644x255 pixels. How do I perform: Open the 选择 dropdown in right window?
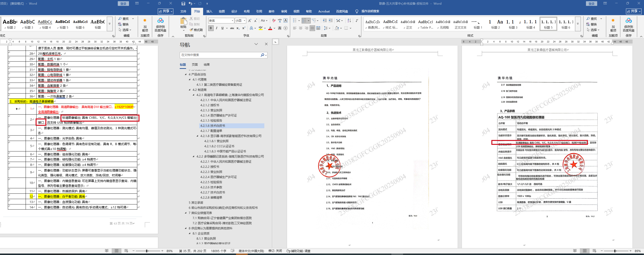click(593, 30)
